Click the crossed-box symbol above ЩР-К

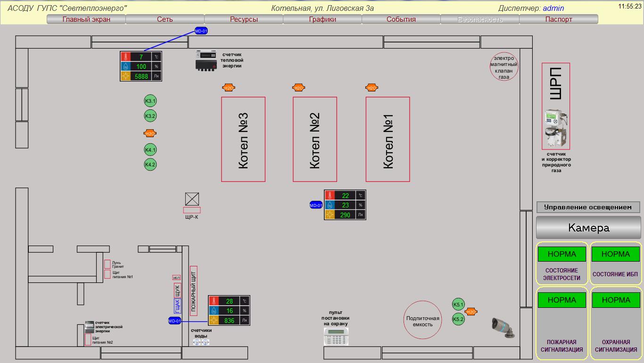(192, 199)
